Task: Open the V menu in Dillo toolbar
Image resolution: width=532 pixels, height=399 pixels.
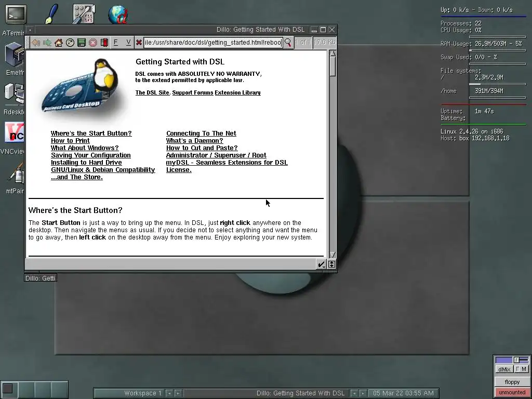Action: [x=128, y=43]
